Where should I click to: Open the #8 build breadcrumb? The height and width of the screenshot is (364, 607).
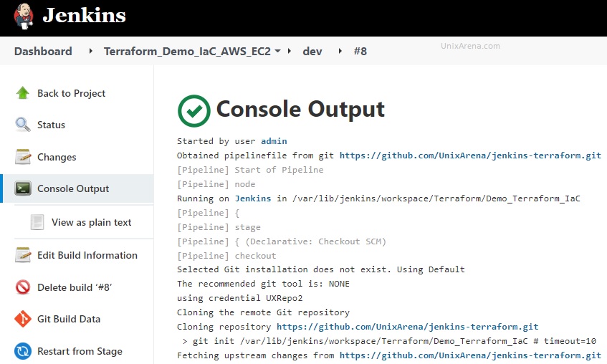(x=360, y=51)
